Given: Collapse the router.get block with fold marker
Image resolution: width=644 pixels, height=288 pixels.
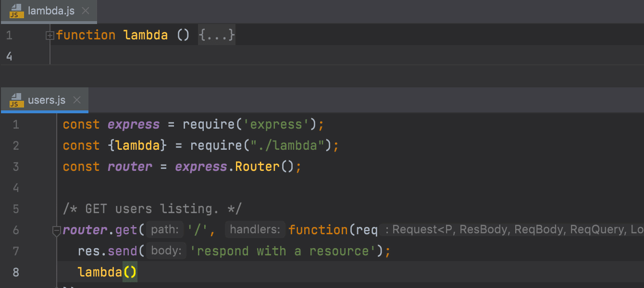Looking at the screenshot, I should 57,231.
